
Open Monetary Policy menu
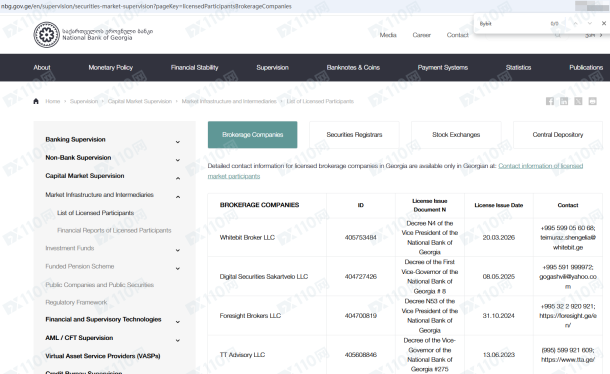point(110,67)
